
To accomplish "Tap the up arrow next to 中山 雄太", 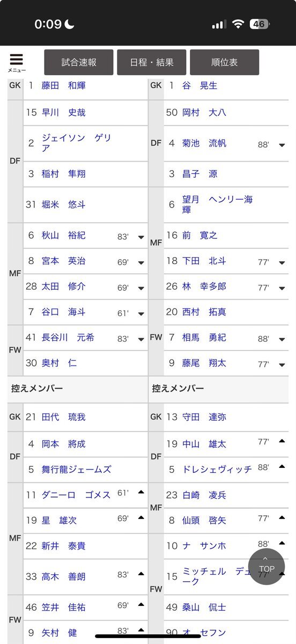I will point(282,441).
